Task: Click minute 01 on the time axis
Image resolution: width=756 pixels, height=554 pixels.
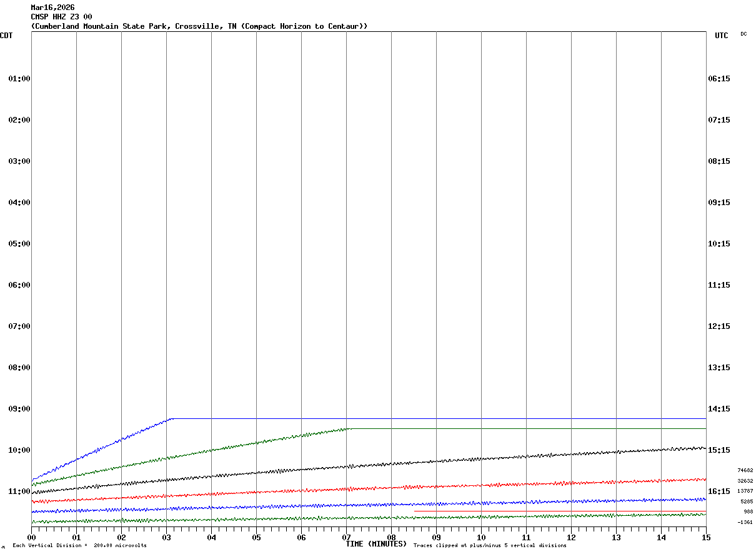Action: pos(76,538)
